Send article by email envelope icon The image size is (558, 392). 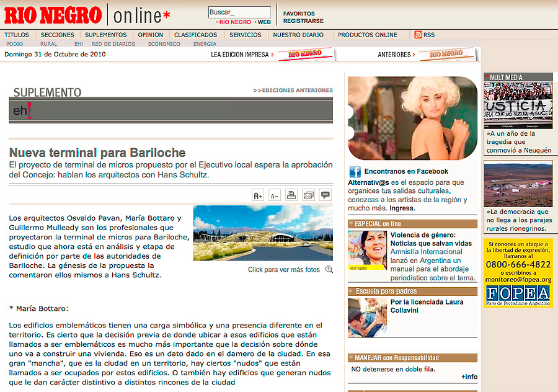click(308, 195)
